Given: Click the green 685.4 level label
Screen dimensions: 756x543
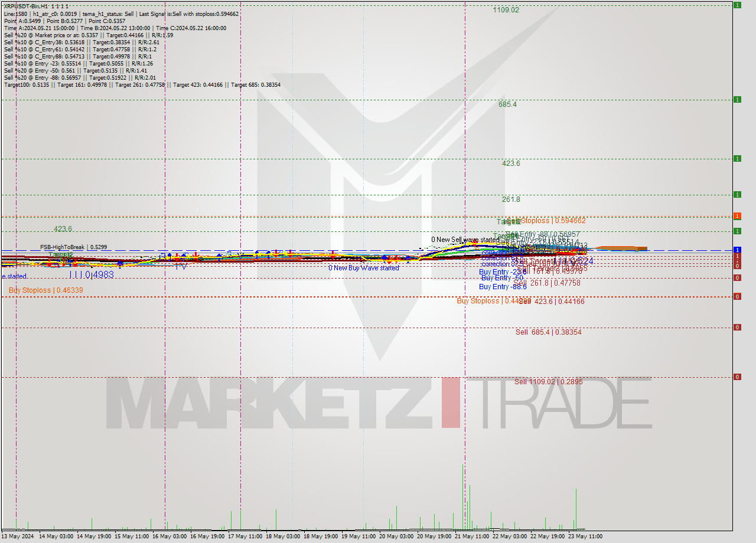Looking at the screenshot, I should (x=507, y=104).
